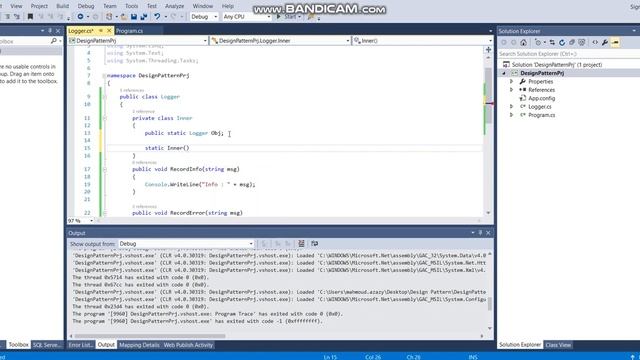
Task: Expand Program.cs node arrow
Action: (511, 115)
